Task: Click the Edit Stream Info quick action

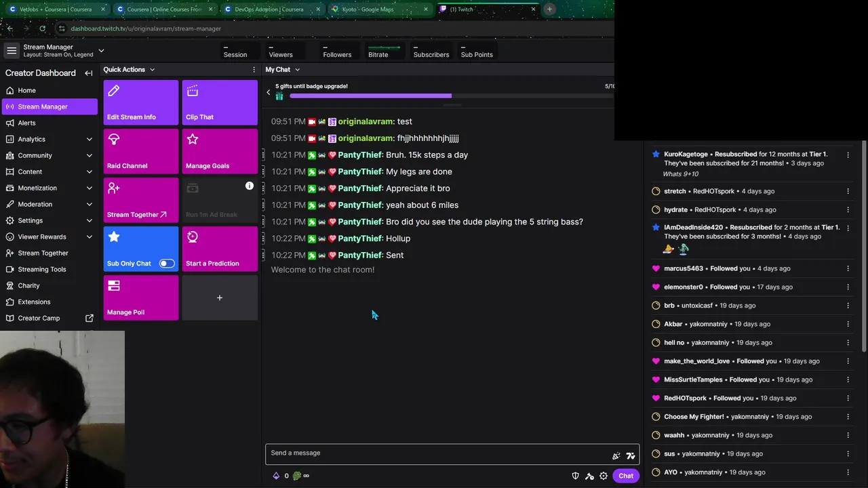Action: pyautogui.click(x=141, y=102)
